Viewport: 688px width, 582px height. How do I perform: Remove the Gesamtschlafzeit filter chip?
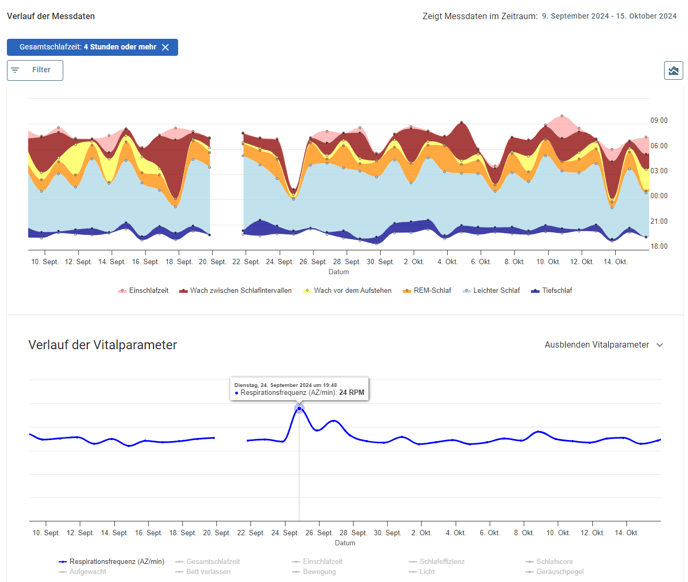point(166,47)
